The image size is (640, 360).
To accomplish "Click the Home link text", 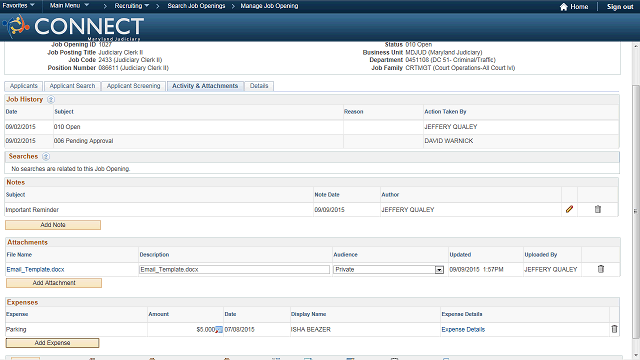I will [x=579, y=7].
